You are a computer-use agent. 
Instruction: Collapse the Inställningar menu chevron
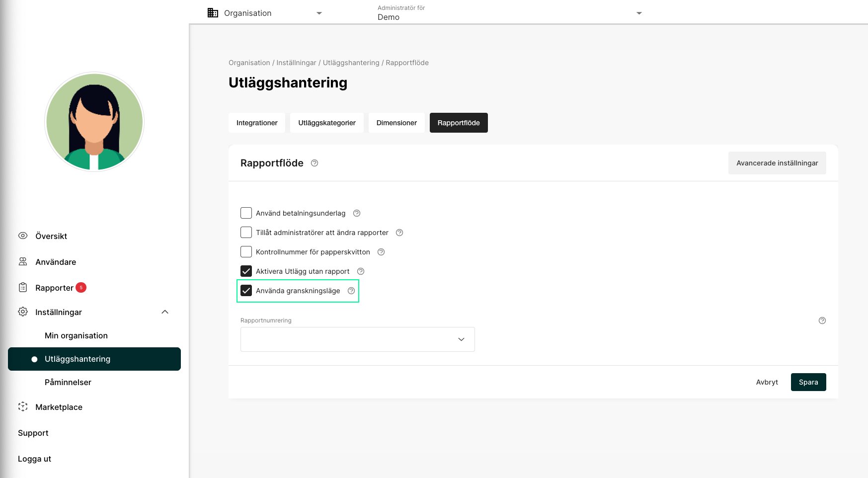(165, 312)
